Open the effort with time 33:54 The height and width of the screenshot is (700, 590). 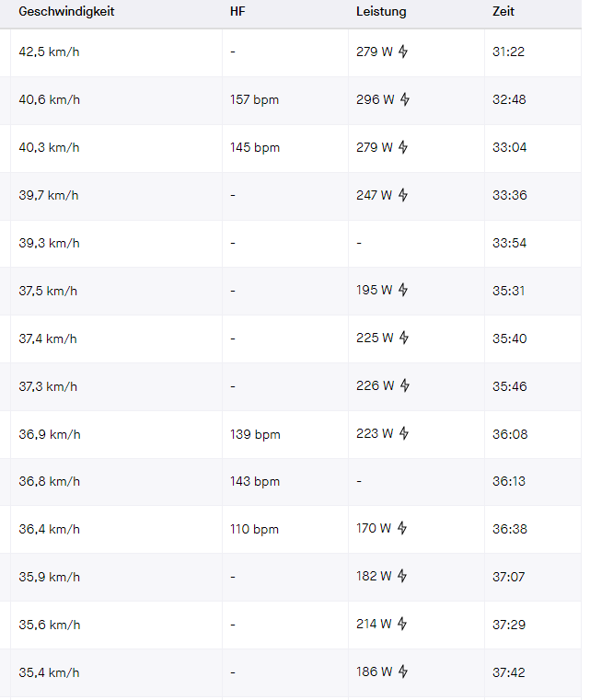(x=291, y=244)
